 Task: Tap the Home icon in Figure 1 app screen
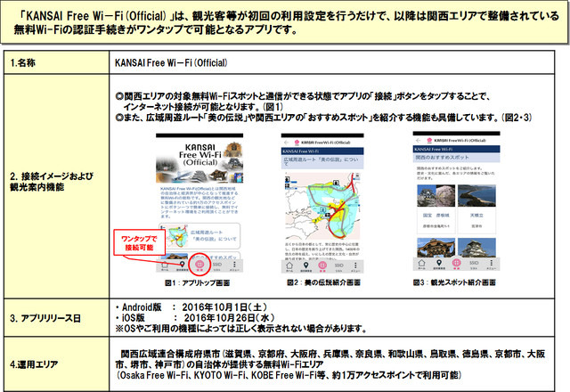point(165,265)
